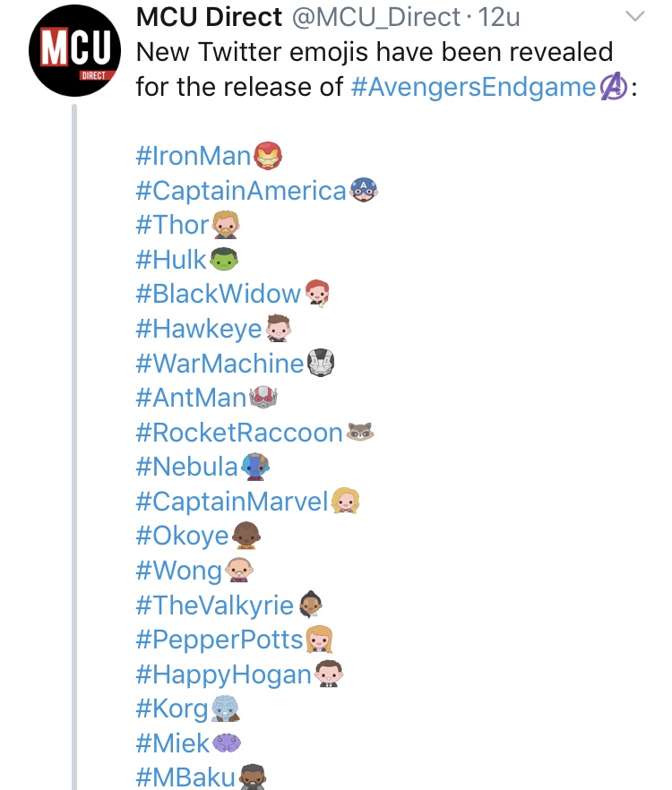
Task: Open the #BlackWidow hashtag
Action: (x=219, y=293)
